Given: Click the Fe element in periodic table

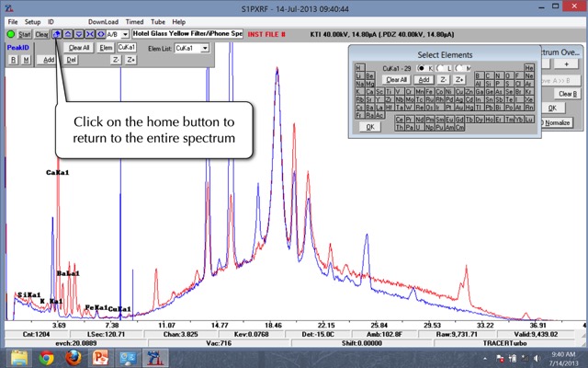Looking at the screenshot, I should pos(430,93).
